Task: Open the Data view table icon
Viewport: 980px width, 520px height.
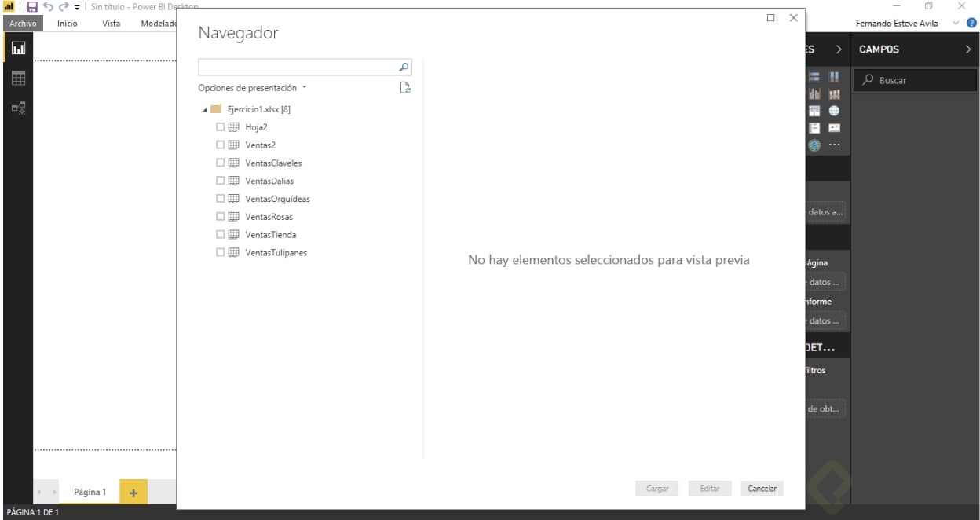Action: (x=17, y=78)
